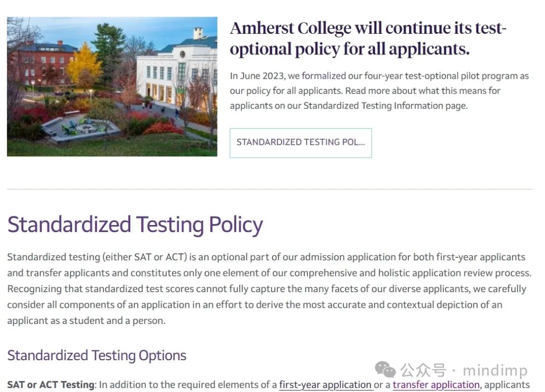This screenshot has width=545, height=392.
Task: Click the Standardized Testing Policy heading
Action: point(135,225)
